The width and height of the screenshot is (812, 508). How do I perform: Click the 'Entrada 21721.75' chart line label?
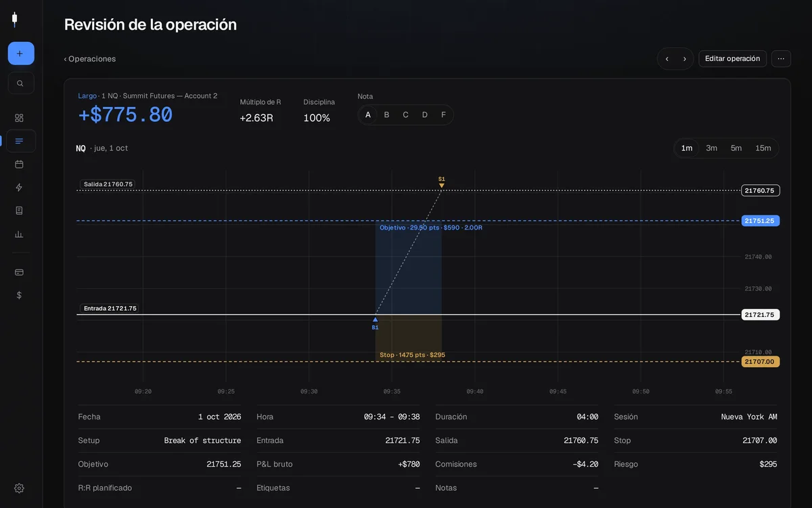click(110, 309)
